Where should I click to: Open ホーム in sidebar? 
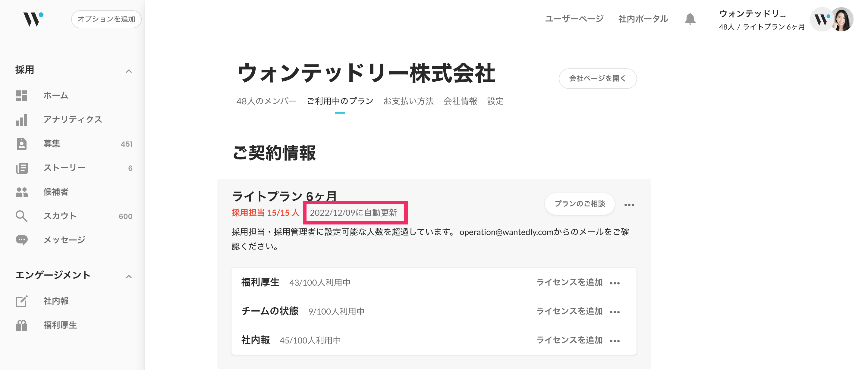[56, 96]
